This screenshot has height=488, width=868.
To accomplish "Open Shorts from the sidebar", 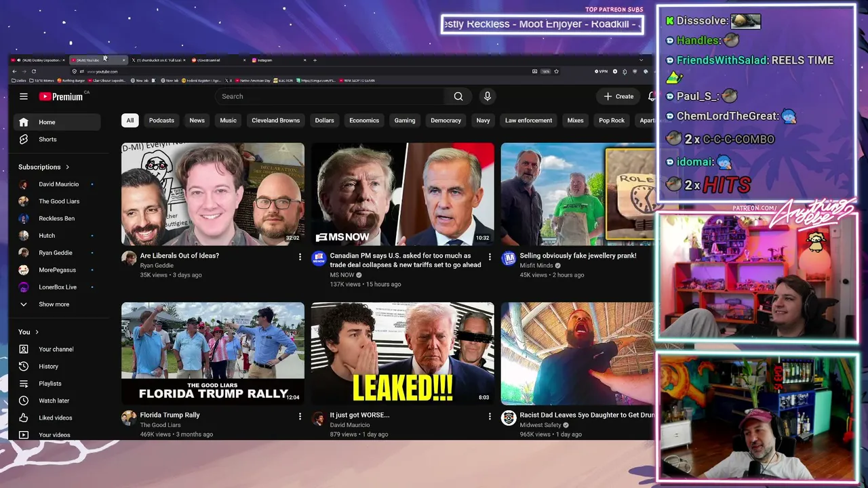I will (57, 139).
